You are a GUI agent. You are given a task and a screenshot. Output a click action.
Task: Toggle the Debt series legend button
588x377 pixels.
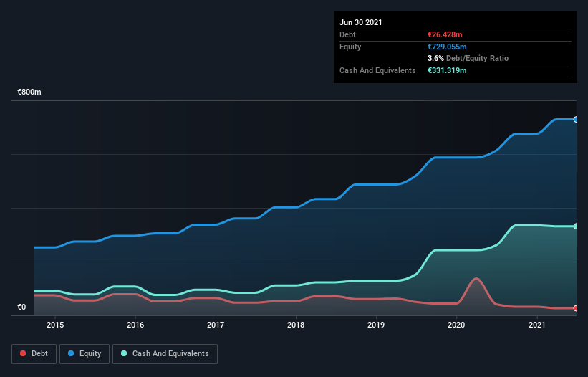click(34, 354)
